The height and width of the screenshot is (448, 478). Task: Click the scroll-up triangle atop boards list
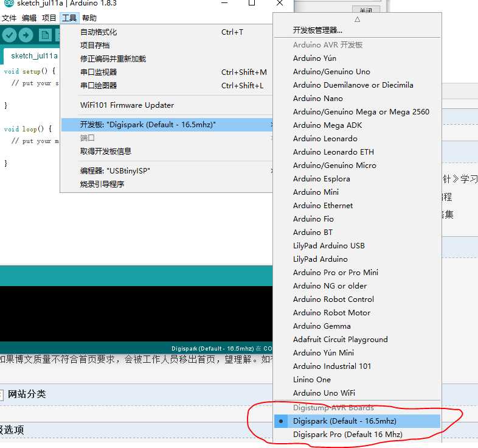click(357, 19)
